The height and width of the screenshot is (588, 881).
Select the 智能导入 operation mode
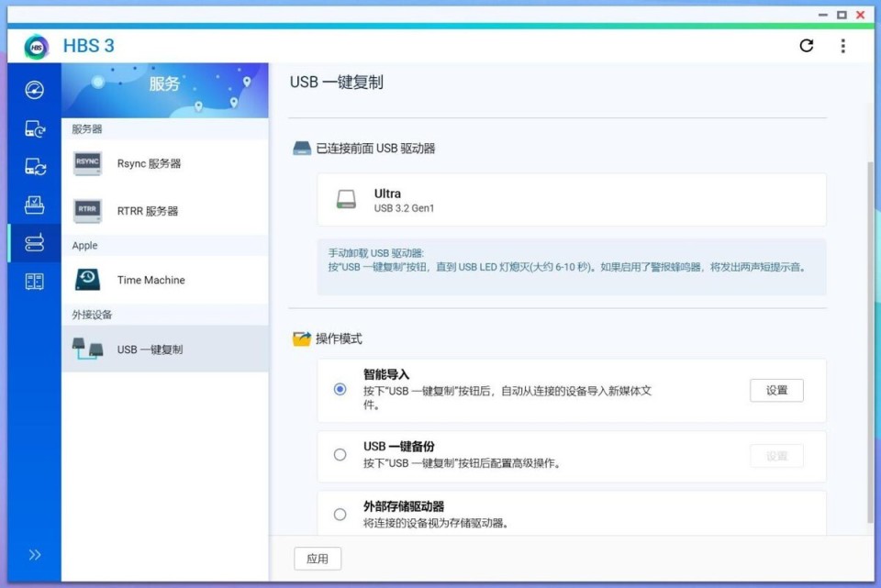340,390
